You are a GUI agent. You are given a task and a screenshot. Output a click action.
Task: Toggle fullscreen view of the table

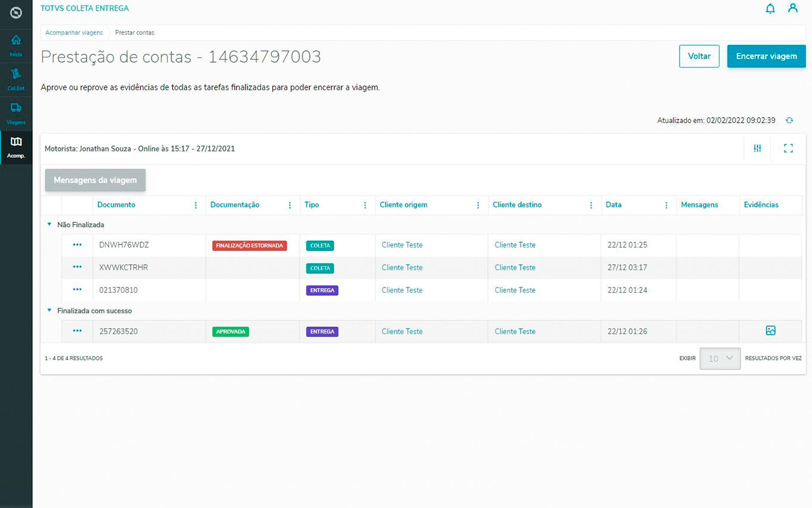tap(788, 149)
